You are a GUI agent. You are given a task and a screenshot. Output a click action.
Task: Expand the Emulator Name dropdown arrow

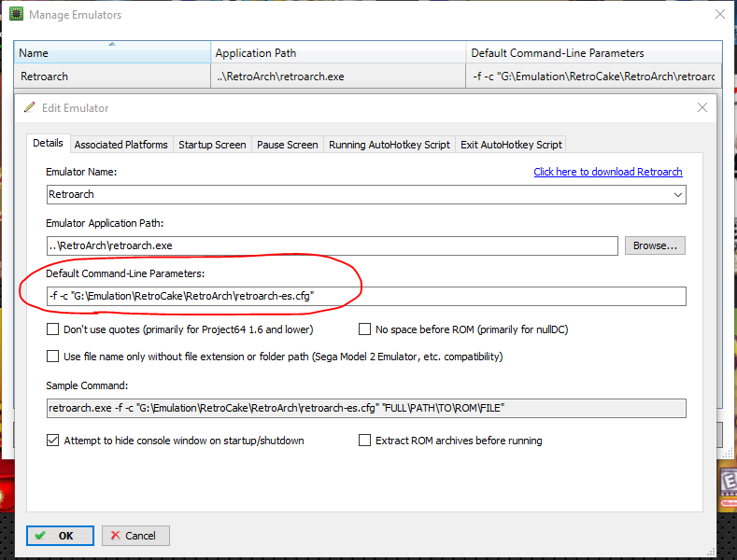click(x=678, y=194)
